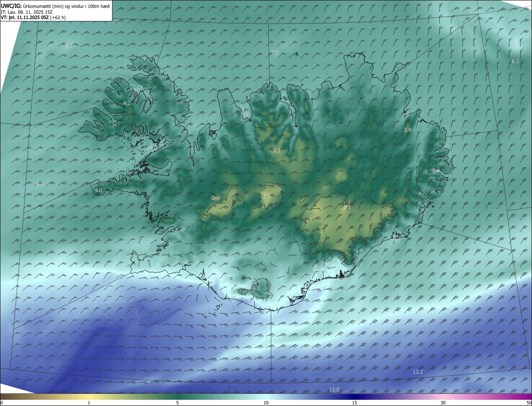The width and height of the screenshot is (532, 406).
Task: Click the 2.3 value label above the largest glacier
Action: [x=347, y=207]
